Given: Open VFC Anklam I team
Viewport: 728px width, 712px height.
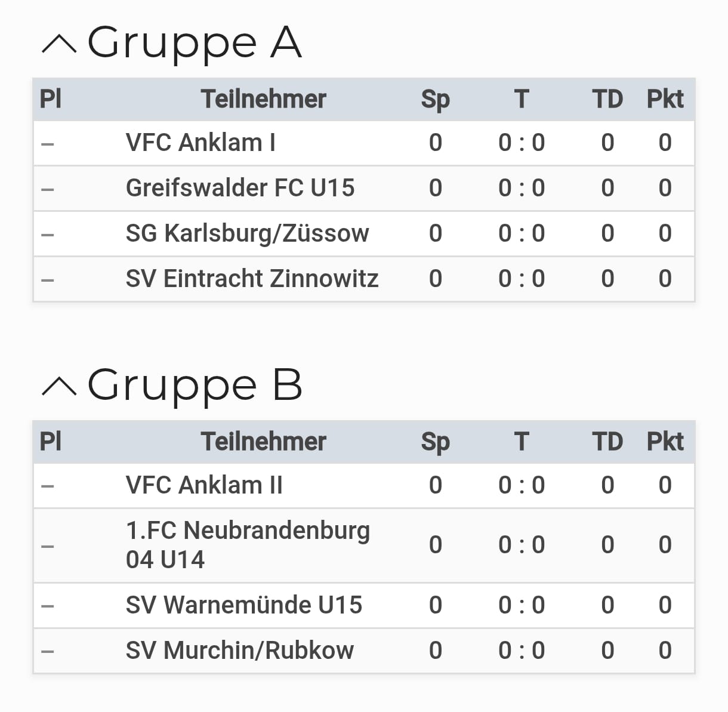Looking at the screenshot, I should pyautogui.click(x=200, y=143).
